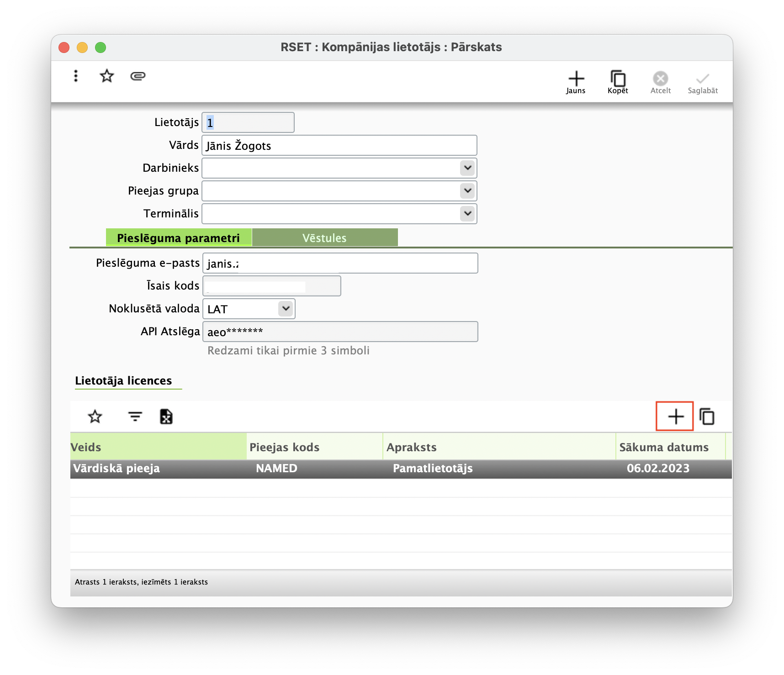The height and width of the screenshot is (675, 784).
Task: Click the star icon in licence toolbar
Action: click(95, 417)
